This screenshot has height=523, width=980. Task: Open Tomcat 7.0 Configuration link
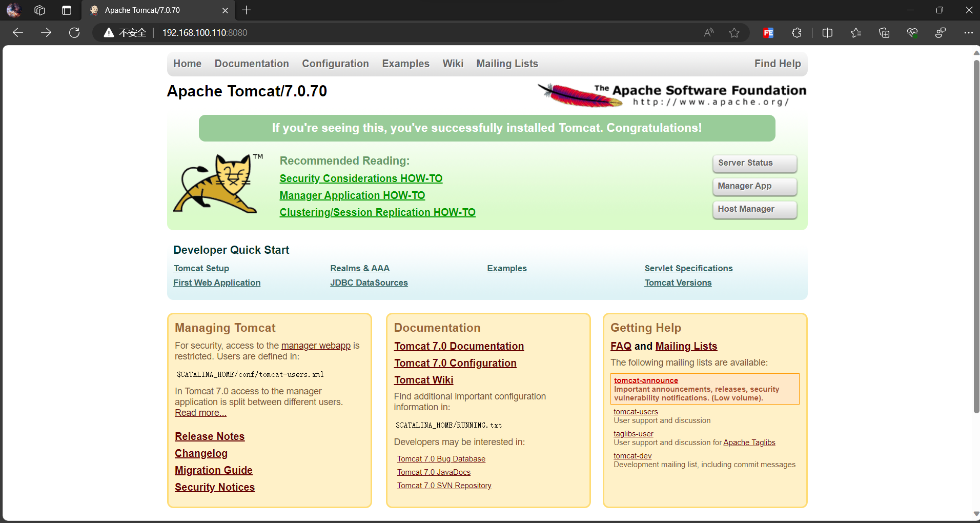tap(455, 363)
